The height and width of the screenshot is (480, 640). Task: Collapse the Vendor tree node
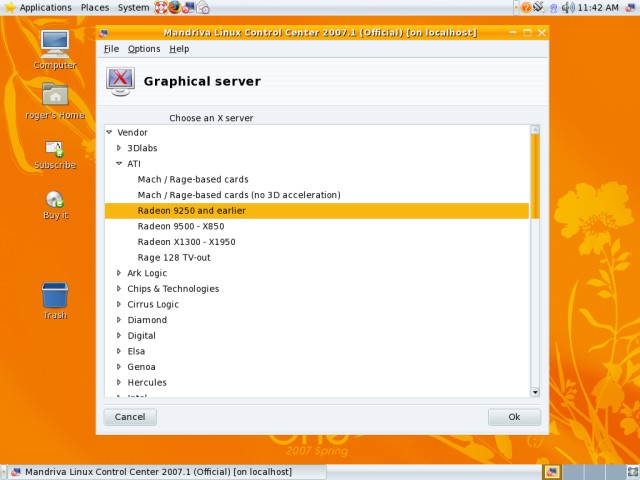coord(109,132)
